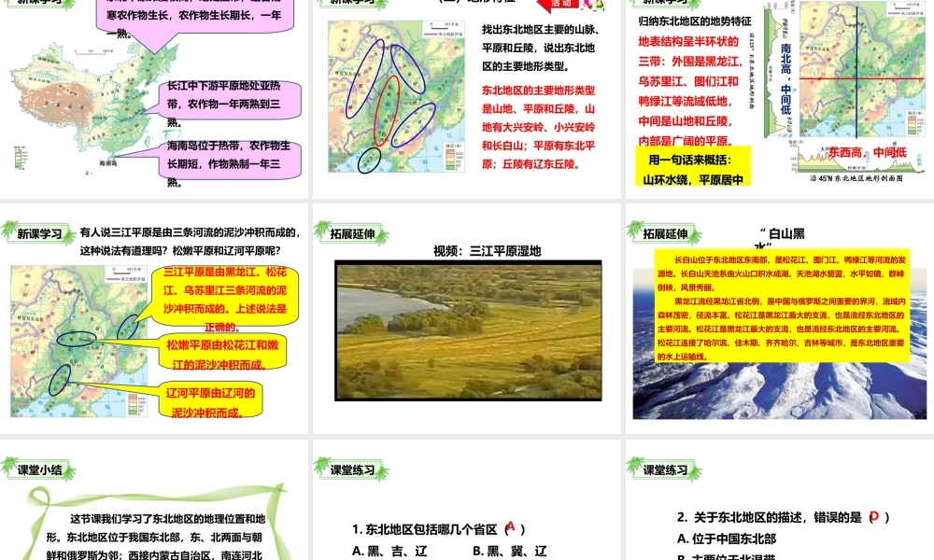Select option A. 位于中国东北部

(x=726, y=539)
